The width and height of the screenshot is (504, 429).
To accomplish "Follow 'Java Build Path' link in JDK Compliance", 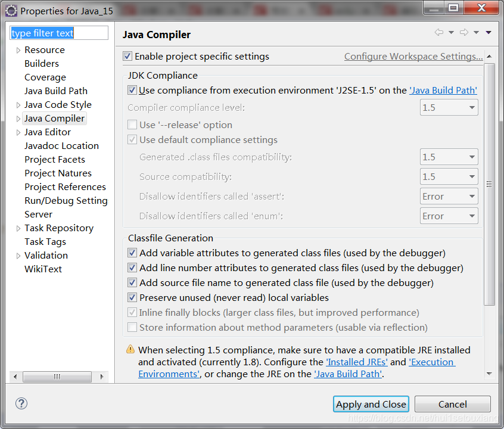I will pyautogui.click(x=443, y=91).
